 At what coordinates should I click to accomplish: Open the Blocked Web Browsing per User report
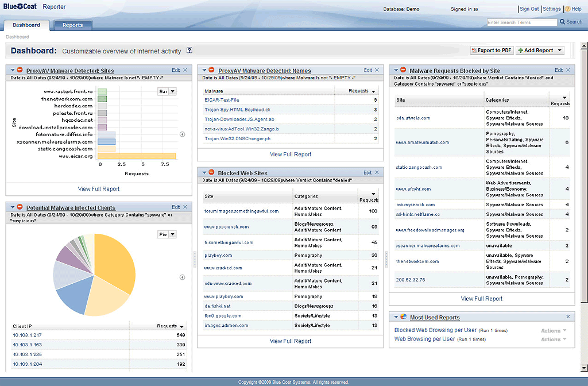point(435,330)
